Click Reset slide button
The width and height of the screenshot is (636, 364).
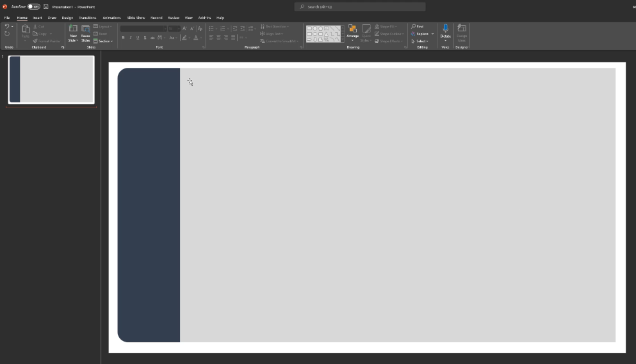(x=101, y=34)
